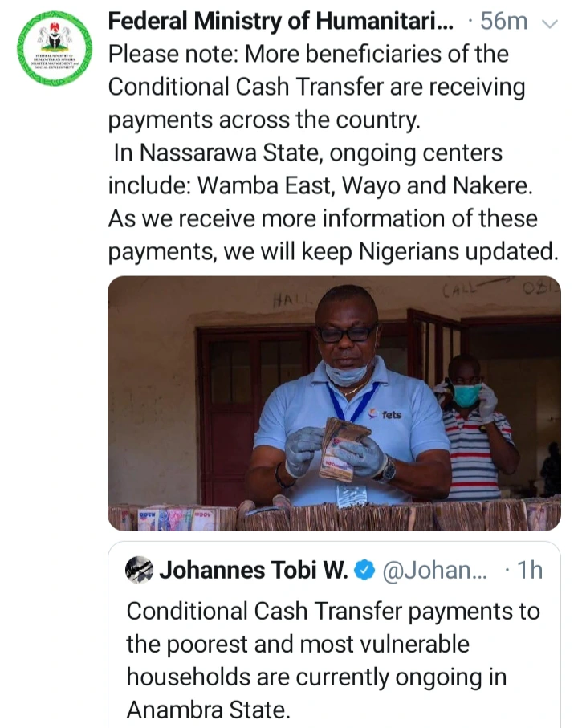Click the fets logo in photo
The image size is (578, 728).
[385, 413]
